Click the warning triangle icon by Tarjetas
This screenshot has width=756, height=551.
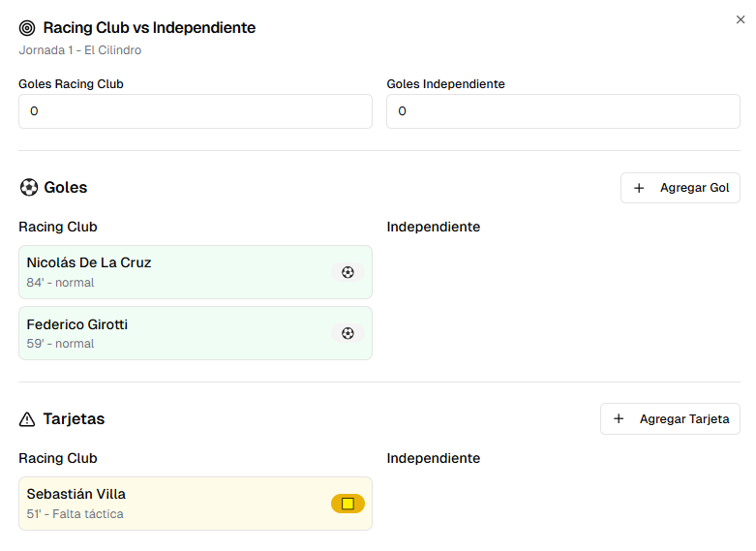pos(27,419)
